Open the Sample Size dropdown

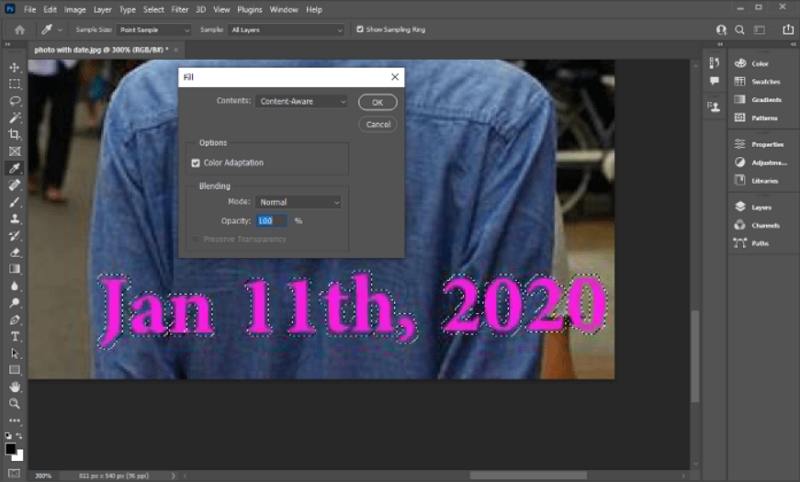153,30
